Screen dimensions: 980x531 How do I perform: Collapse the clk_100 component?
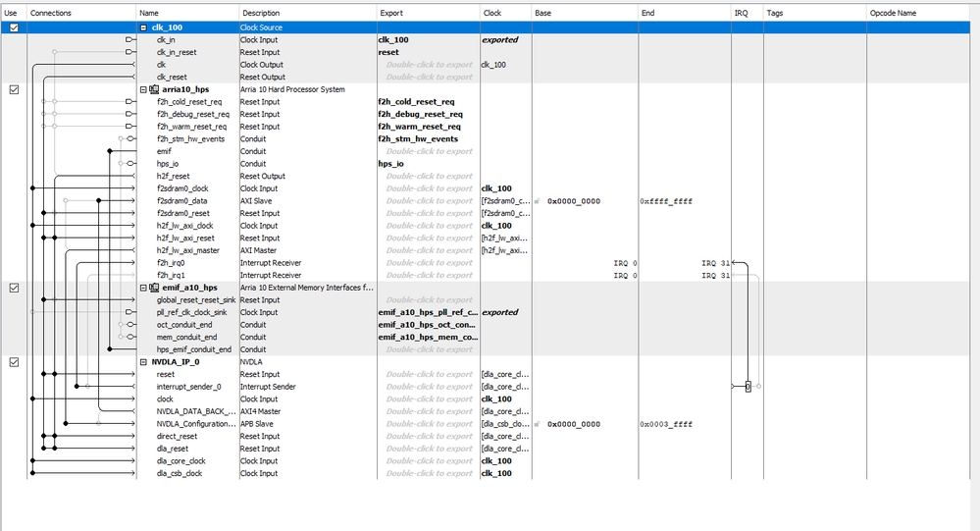pos(143,27)
